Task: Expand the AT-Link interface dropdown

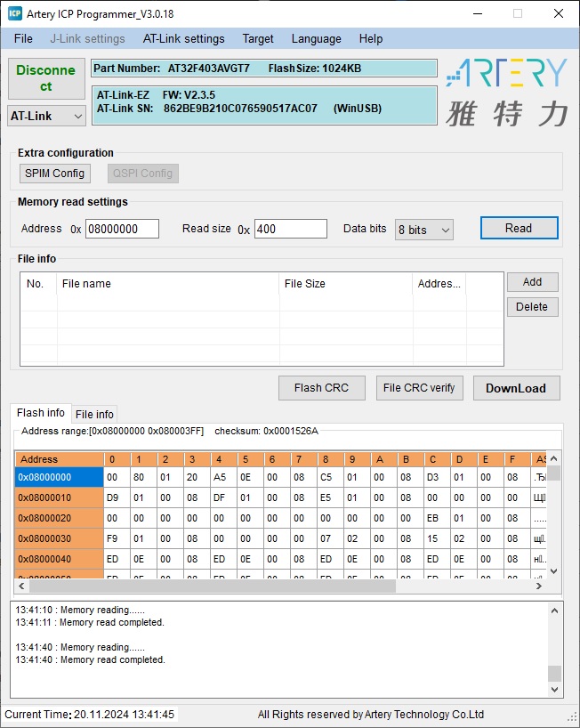Action: tap(46, 116)
